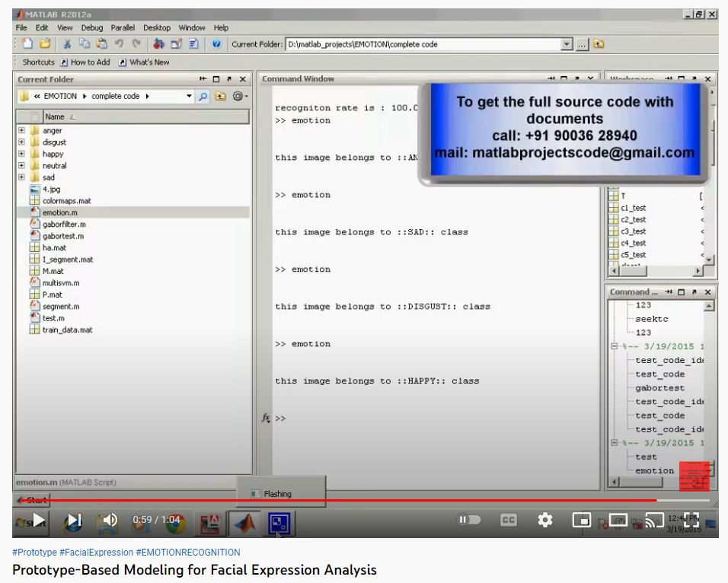Open the video player settings gear
This screenshot has height=583, width=728.
click(x=544, y=520)
